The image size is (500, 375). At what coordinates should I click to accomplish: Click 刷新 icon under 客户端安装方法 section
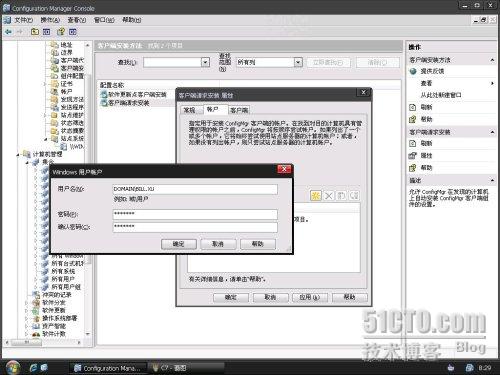[x=413, y=107]
